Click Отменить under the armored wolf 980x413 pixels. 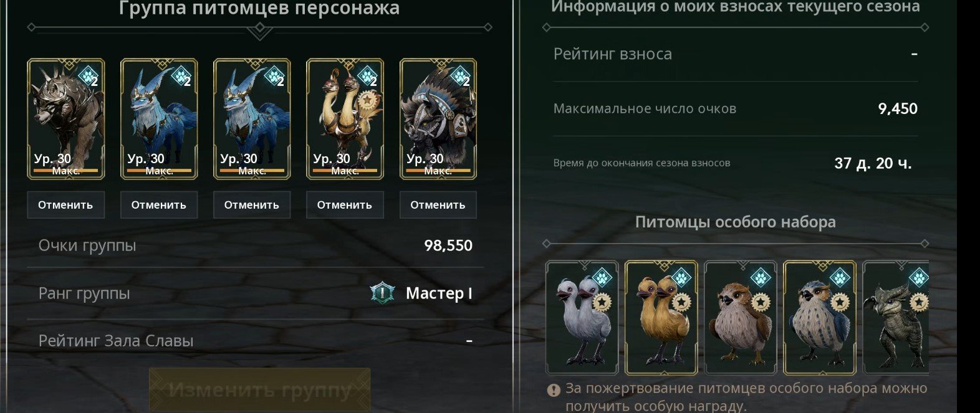(65, 205)
